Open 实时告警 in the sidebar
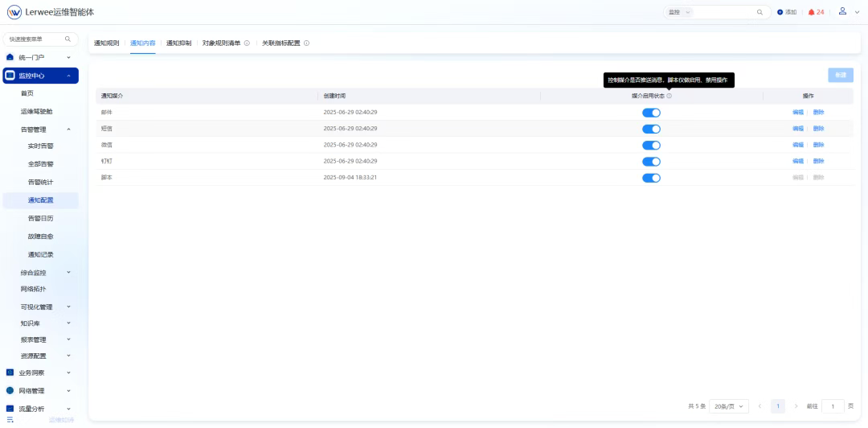 pyautogui.click(x=40, y=146)
